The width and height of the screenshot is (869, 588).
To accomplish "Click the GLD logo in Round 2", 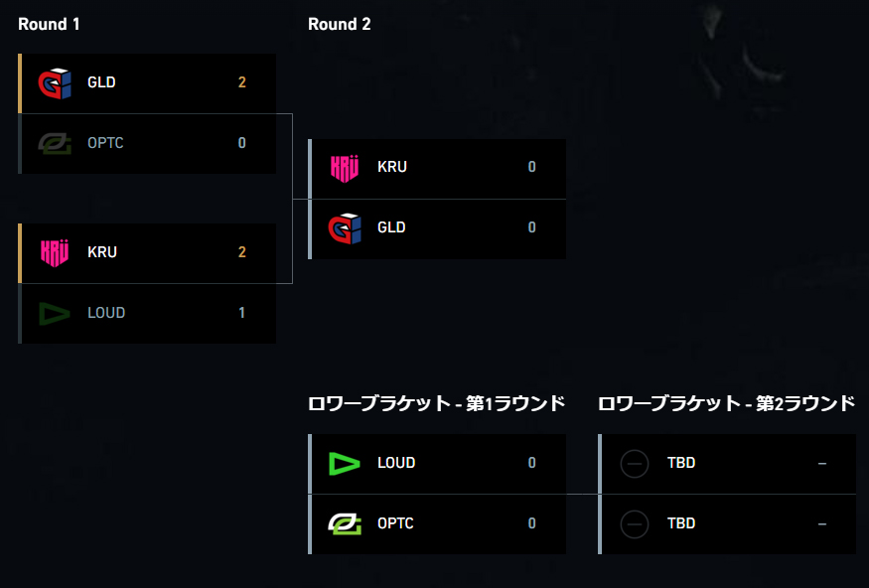I will point(345,228).
